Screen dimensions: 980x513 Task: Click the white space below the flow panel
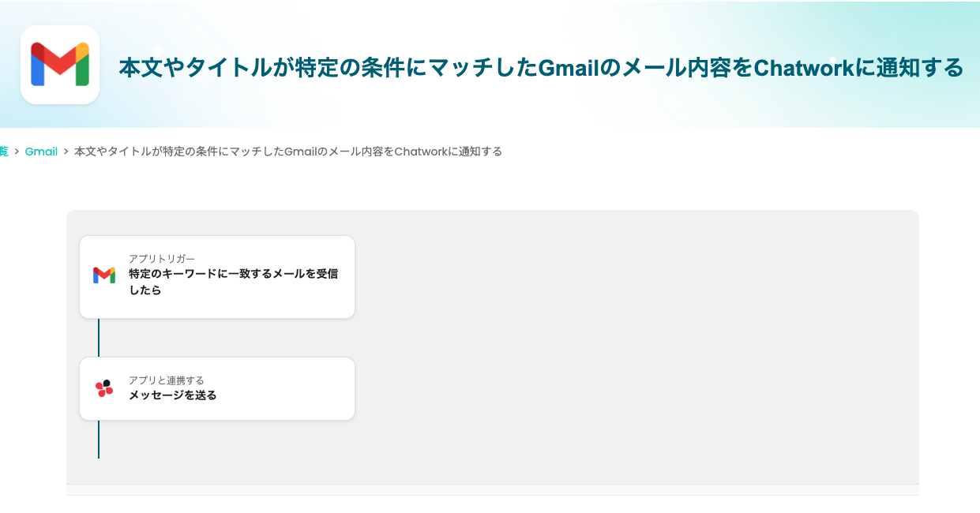pos(493,505)
